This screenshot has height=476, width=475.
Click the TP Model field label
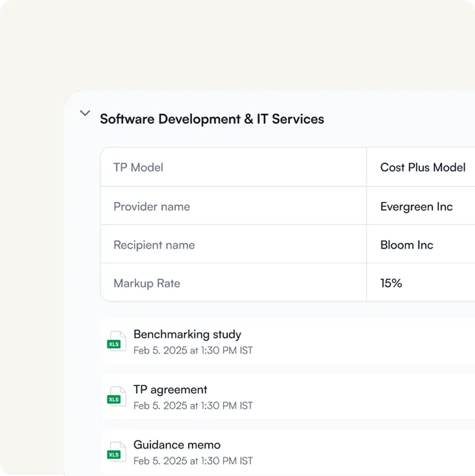click(x=138, y=167)
